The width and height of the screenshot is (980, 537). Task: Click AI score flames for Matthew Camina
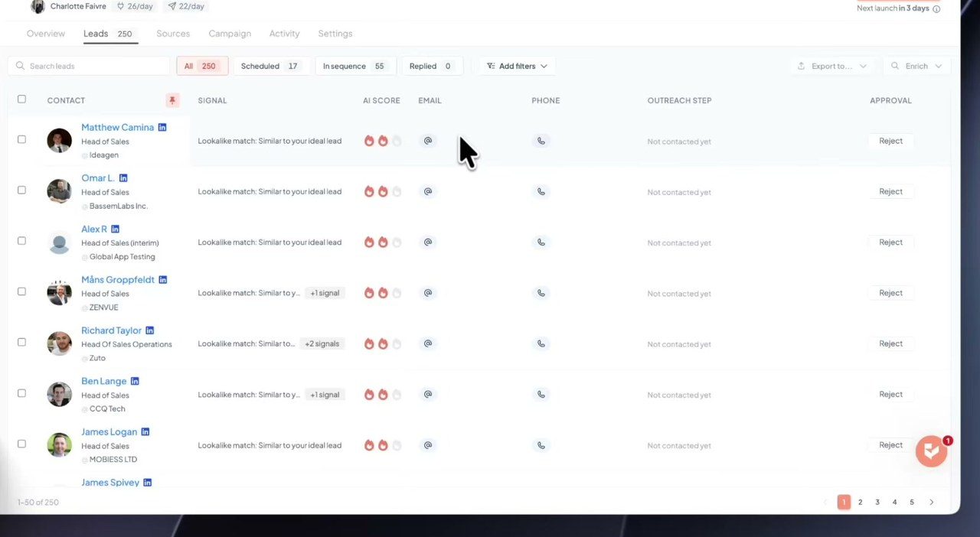point(383,141)
